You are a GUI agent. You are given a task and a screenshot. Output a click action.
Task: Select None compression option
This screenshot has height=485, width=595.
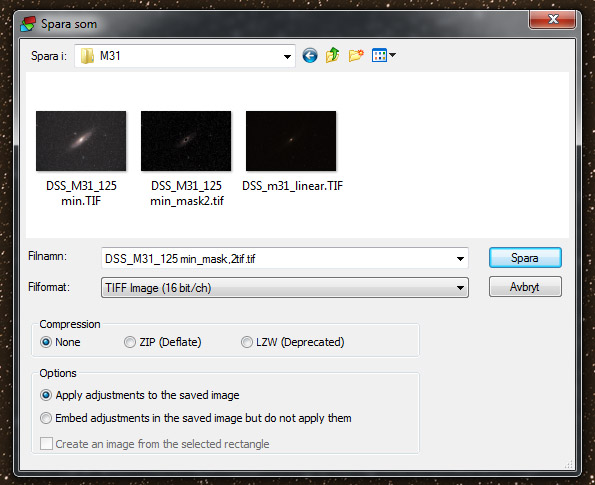coord(46,342)
